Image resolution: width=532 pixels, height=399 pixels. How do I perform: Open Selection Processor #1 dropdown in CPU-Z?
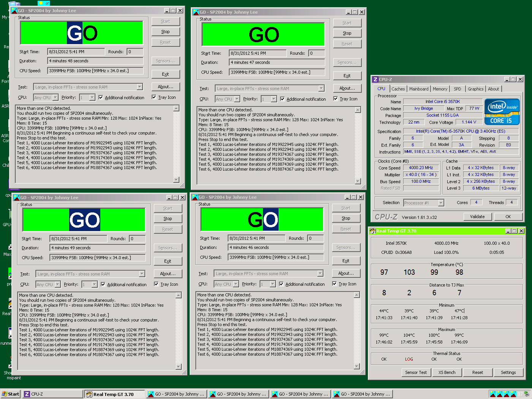coord(441,203)
